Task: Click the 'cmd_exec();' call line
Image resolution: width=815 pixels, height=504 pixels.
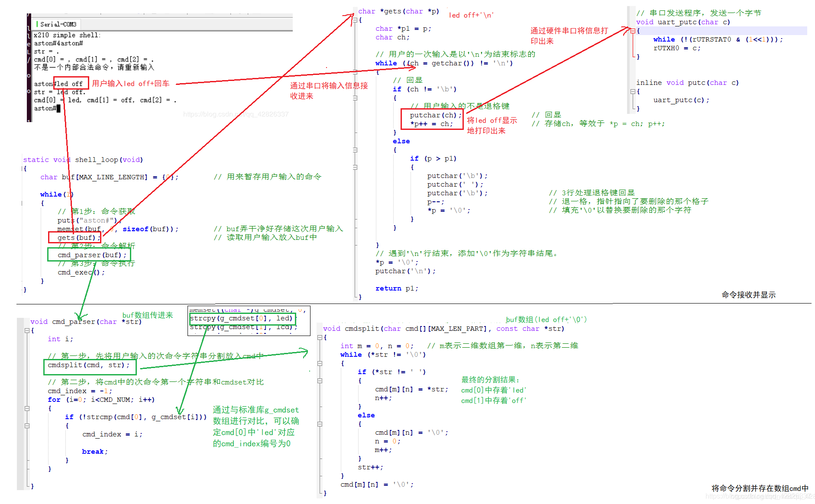Action: coord(81,272)
